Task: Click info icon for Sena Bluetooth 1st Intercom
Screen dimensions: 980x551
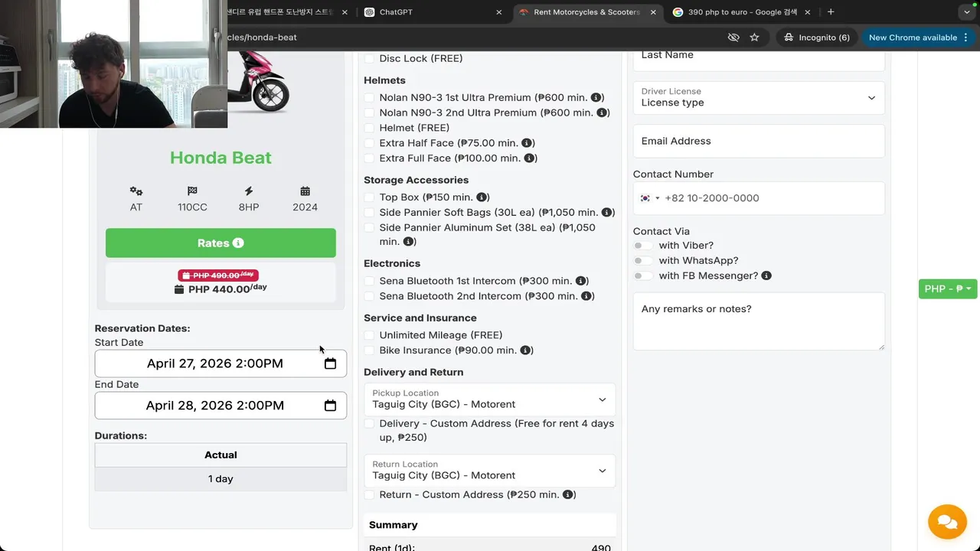Action: click(580, 281)
